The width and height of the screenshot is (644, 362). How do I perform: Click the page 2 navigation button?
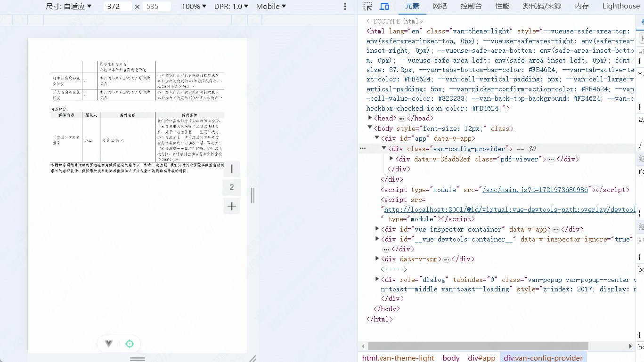point(231,187)
